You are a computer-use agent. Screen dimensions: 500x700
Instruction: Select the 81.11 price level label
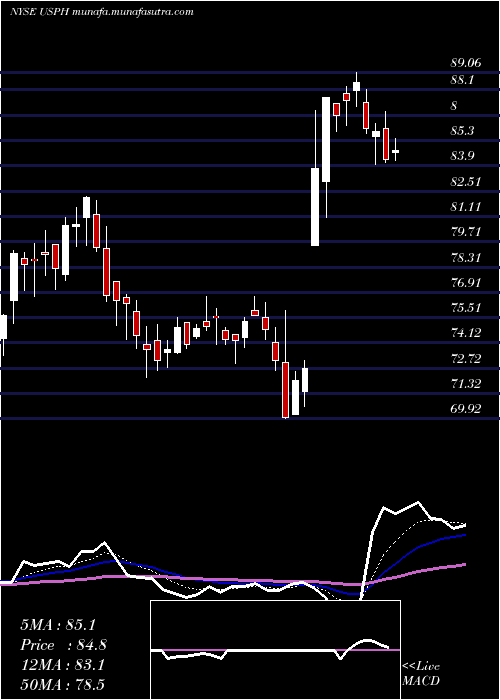tap(466, 207)
